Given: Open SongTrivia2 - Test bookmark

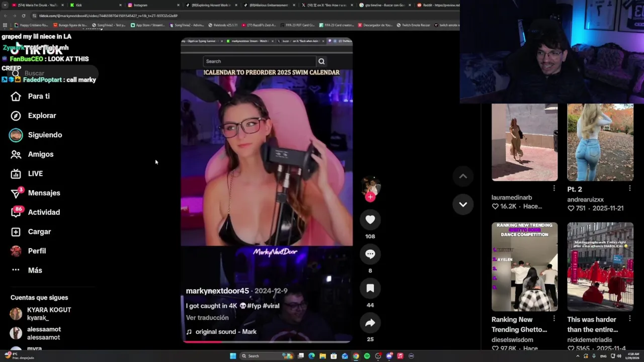Looking at the screenshot, I should [109, 25].
